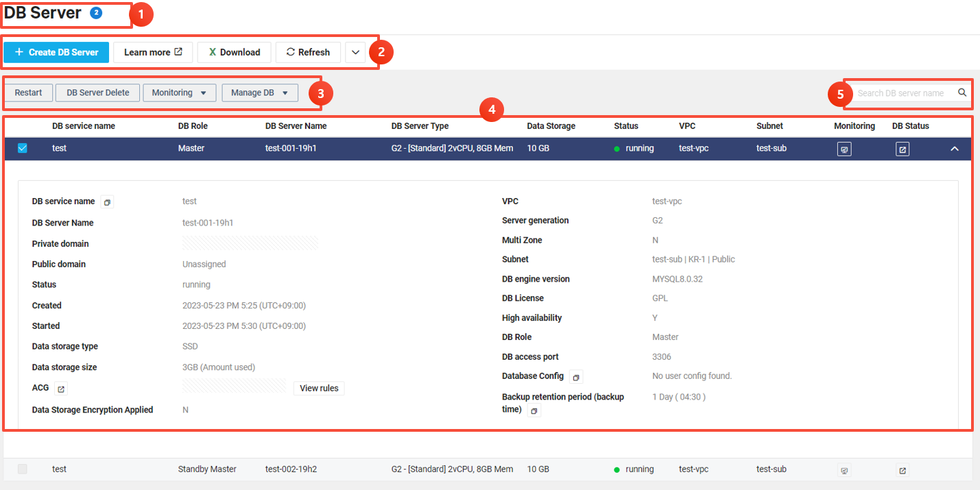Click the DB Server count badge
Viewport: 980px width, 490px height.
coord(96,13)
